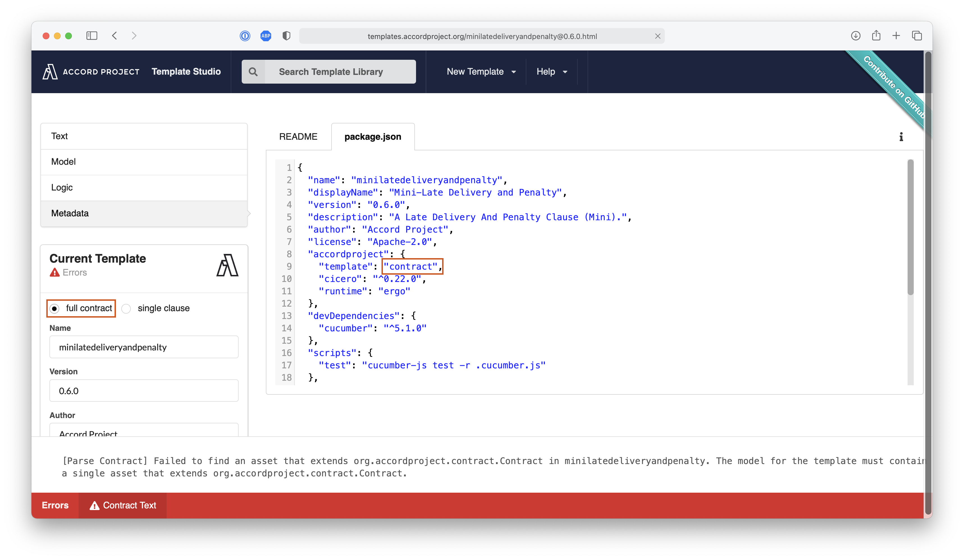Click the info icon beside tabs
964x560 pixels.
(x=901, y=137)
